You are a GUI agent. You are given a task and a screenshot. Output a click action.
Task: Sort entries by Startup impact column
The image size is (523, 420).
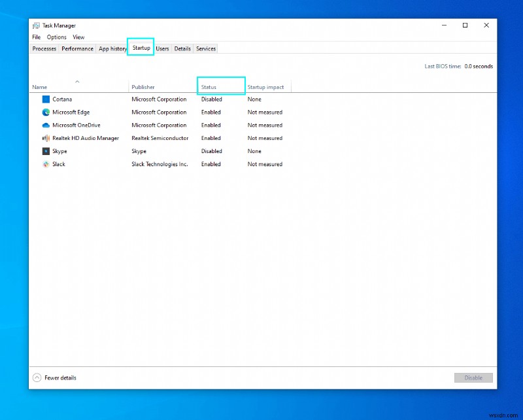click(x=265, y=86)
